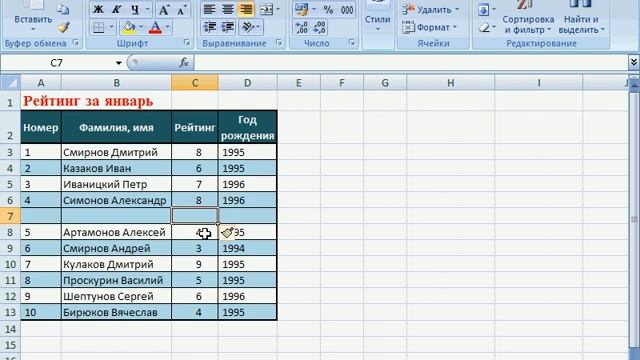Click title 'Рейтинг за январь'
Screen dimensions: 640x360
click(88, 101)
